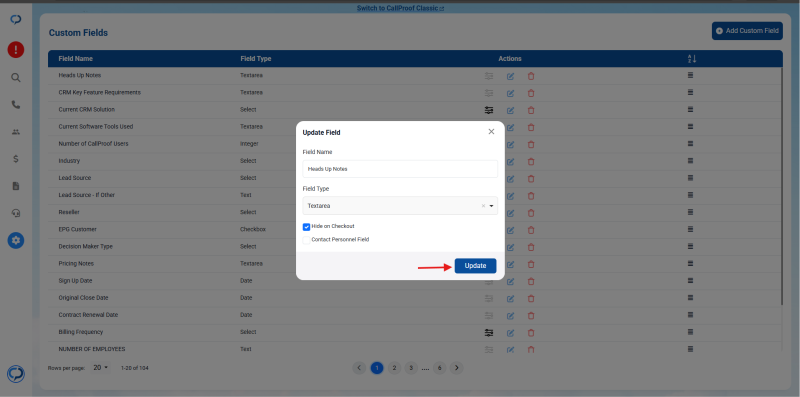Select the EPG Customer row name
The height and width of the screenshot is (397, 800).
[78, 230]
